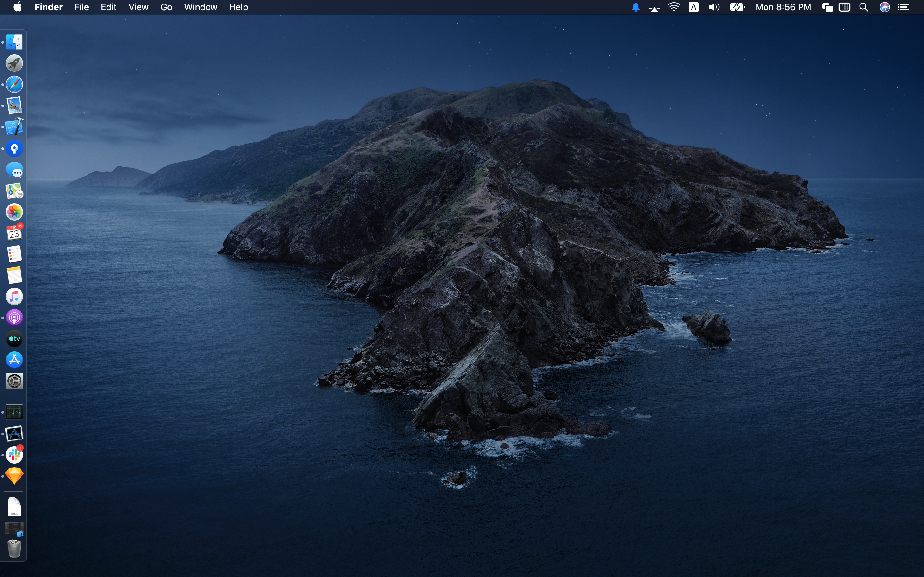Screen dimensions: 924x577
Task: Open Xcode from the Dock
Action: (x=14, y=127)
